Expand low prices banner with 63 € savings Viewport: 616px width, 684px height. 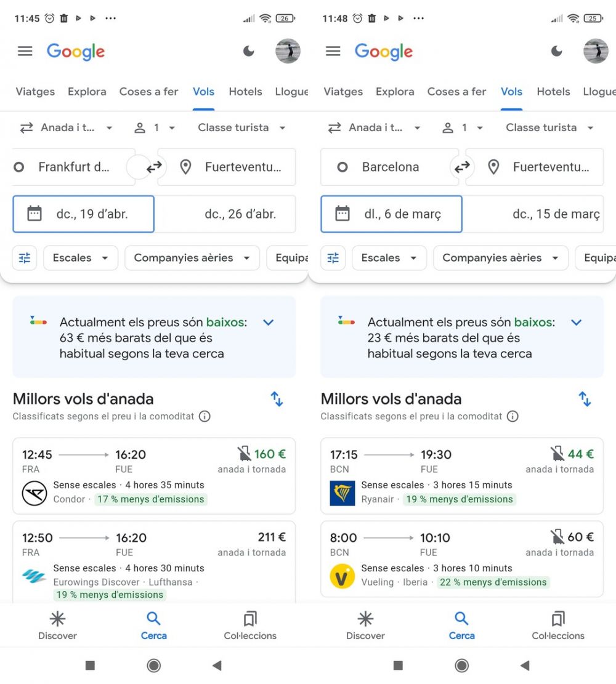point(268,323)
